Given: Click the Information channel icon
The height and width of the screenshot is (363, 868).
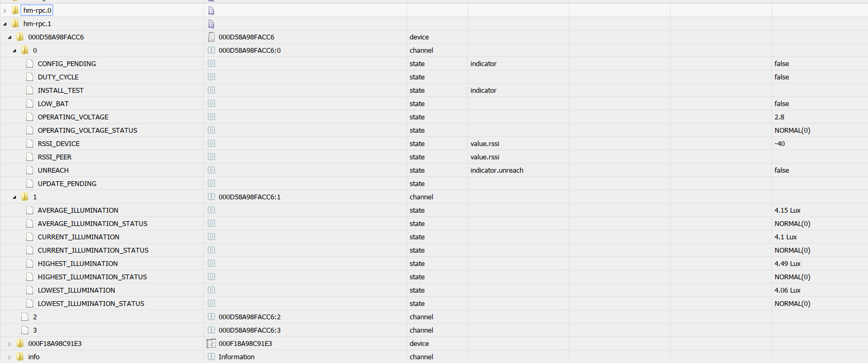Looking at the screenshot, I should point(211,357).
